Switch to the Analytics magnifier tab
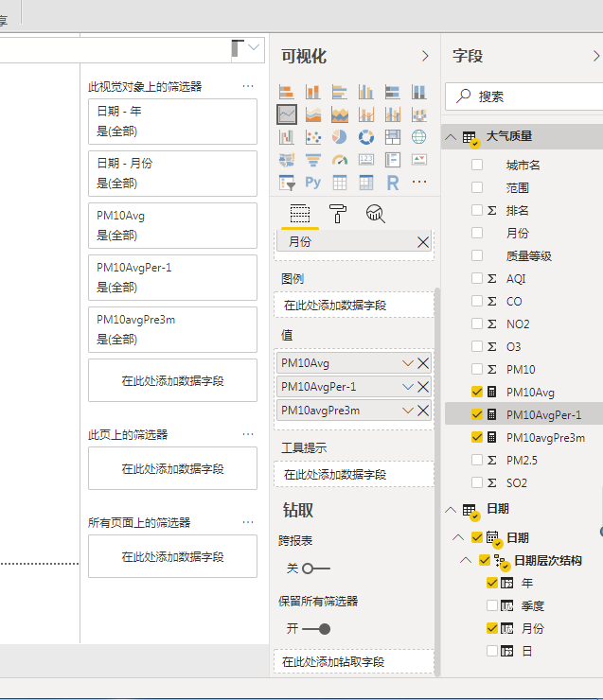Image resolution: width=603 pixels, height=700 pixels. 375,214
